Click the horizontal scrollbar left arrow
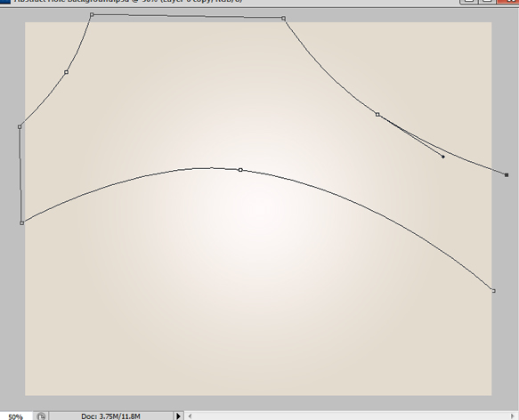 (x=190, y=416)
